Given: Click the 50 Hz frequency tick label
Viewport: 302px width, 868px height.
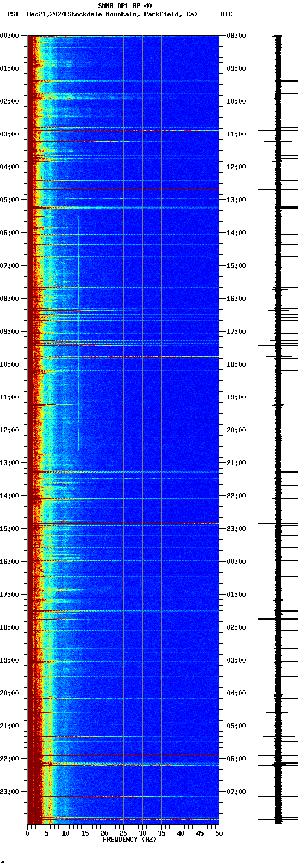Looking at the screenshot, I should tap(219, 833).
